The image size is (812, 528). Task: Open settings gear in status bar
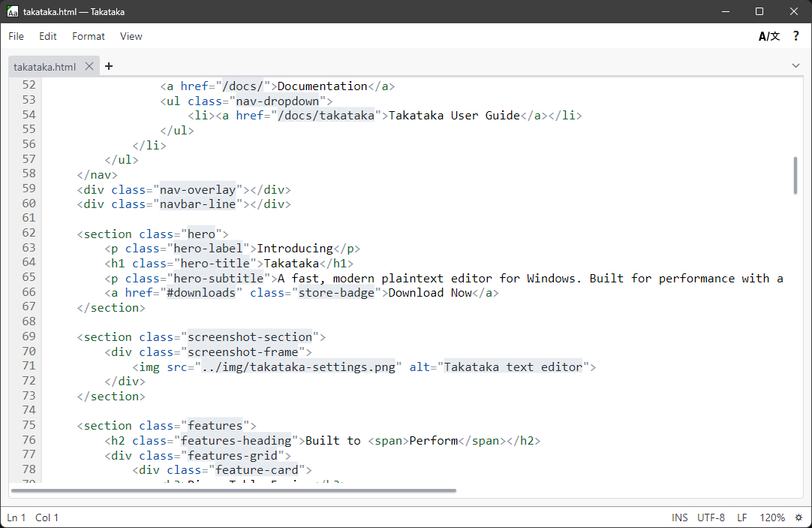tap(798, 517)
